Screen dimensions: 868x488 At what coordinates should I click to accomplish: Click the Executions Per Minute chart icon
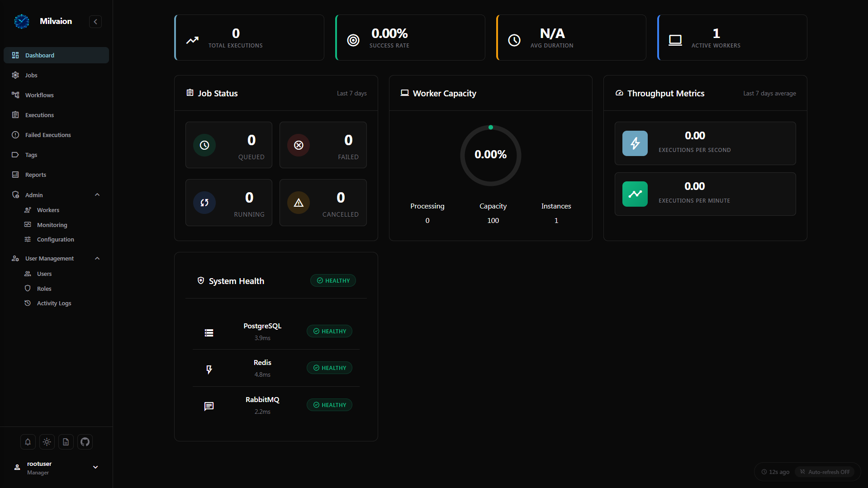click(x=635, y=194)
